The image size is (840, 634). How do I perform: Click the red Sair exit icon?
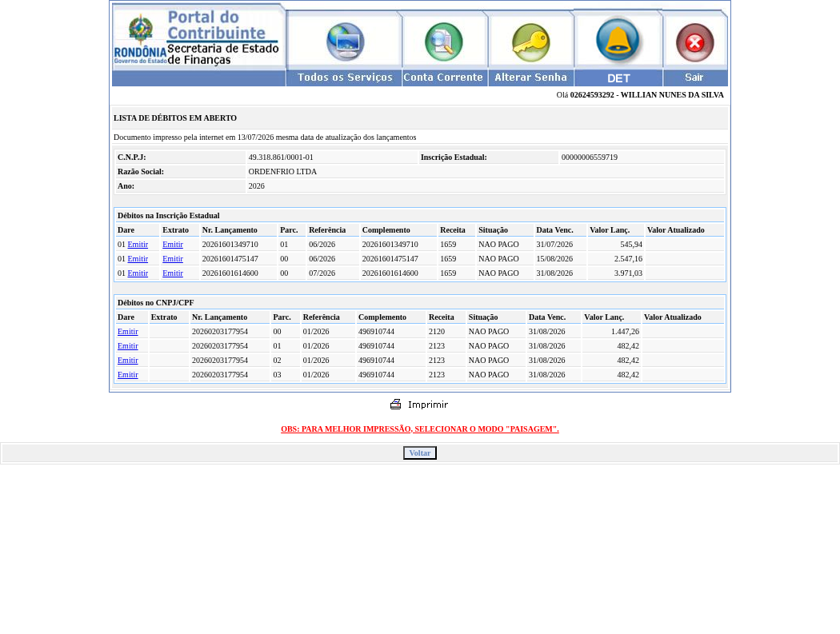point(695,42)
